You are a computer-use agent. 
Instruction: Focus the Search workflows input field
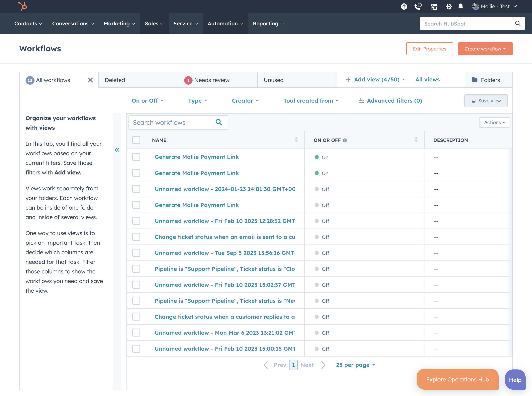(x=178, y=122)
